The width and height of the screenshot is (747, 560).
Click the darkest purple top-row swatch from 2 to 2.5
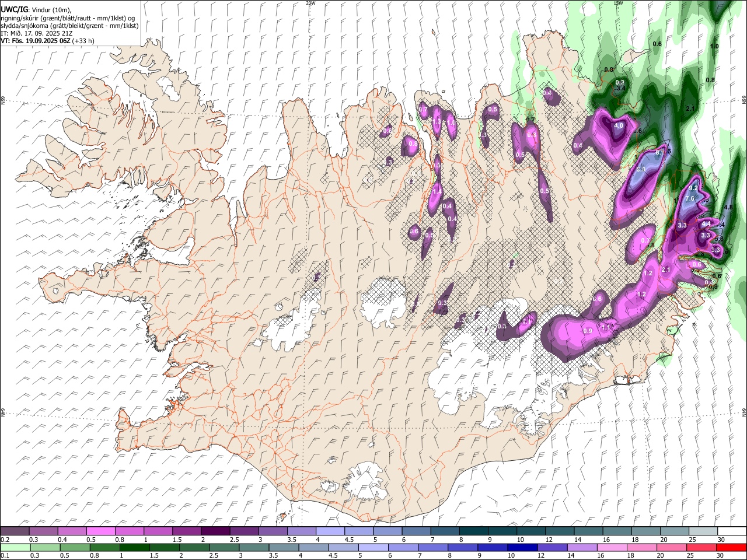coord(215,531)
